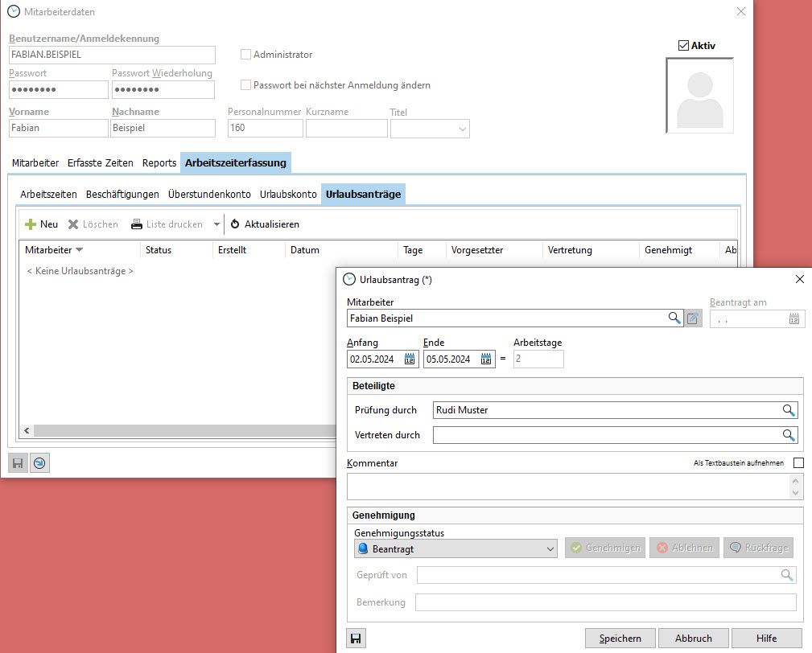Switch to the Urlaubskonto tab
The width and height of the screenshot is (812, 653).
pyautogui.click(x=288, y=195)
